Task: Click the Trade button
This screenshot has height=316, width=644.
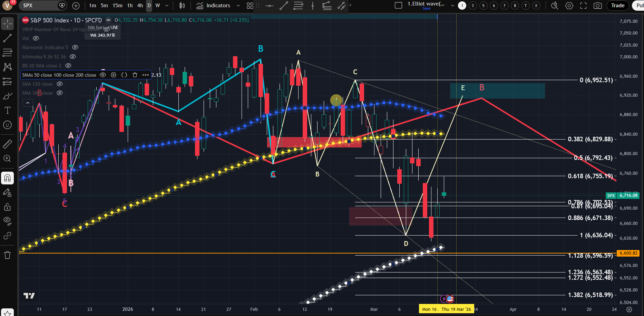Action: [617, 6]
